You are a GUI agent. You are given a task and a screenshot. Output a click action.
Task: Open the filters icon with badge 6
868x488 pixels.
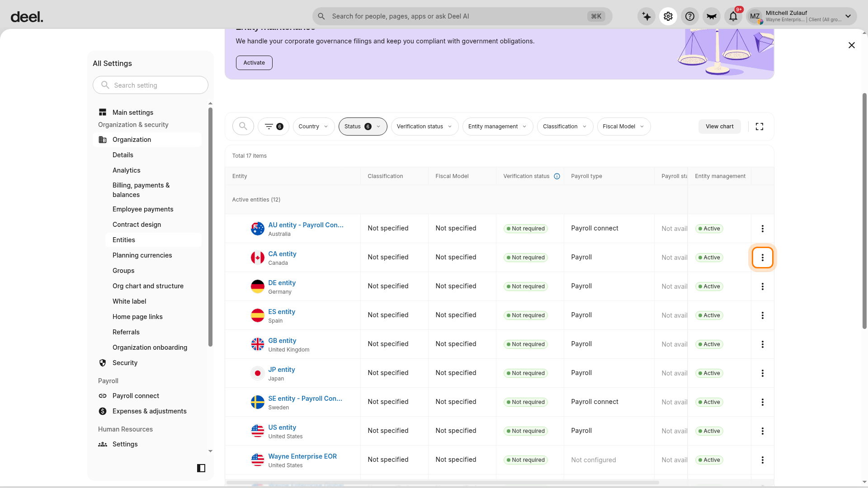pos(274,127)
